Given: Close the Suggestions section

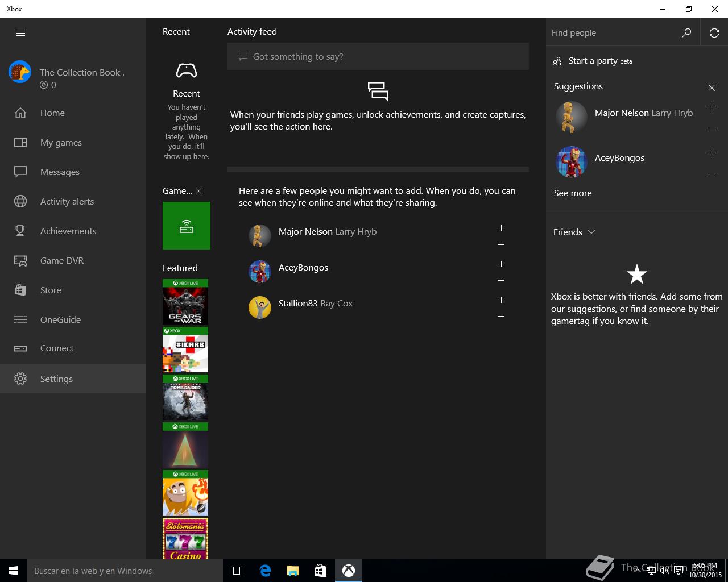Looking at the screenshot, I should 712,88.
